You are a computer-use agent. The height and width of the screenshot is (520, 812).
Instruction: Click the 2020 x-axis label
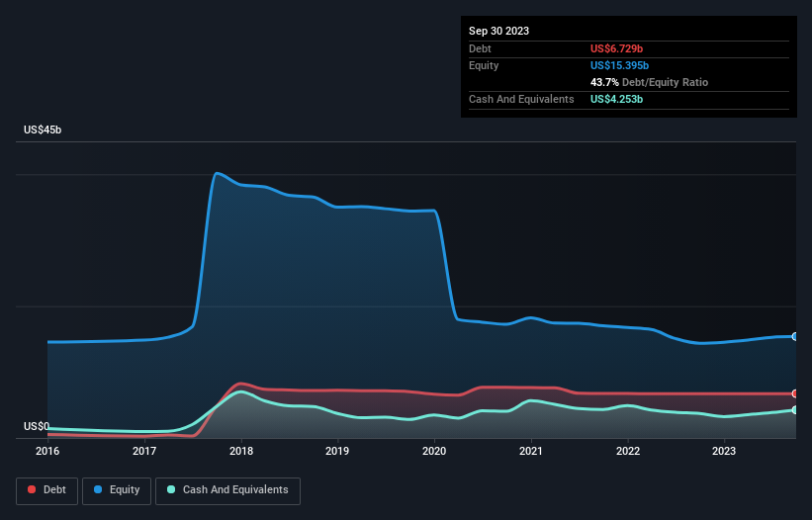434,451
